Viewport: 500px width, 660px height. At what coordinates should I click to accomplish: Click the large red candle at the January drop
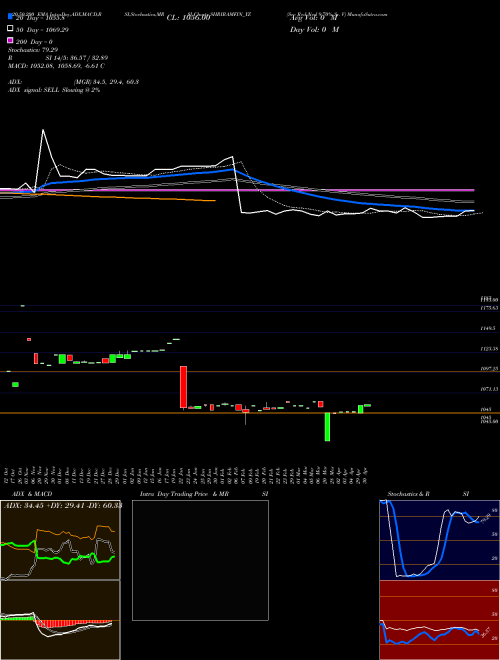tap(184, 387)
